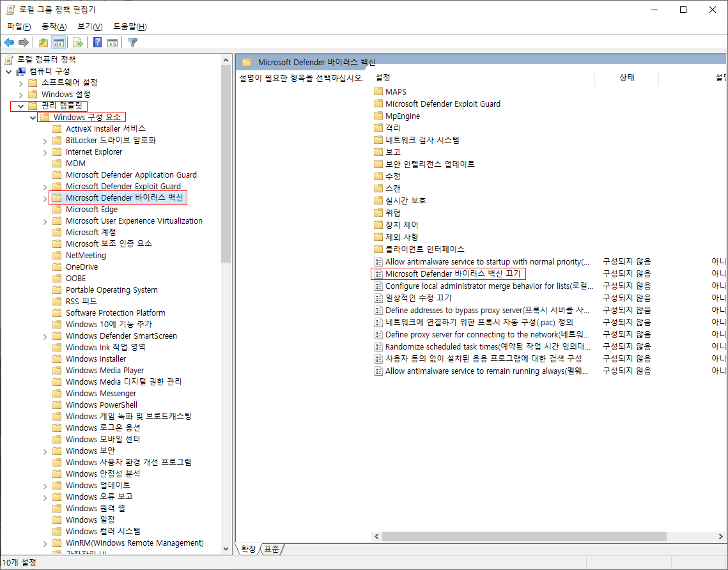Select the 네트워크 검사 시스템 folder in list

coord(422,140)
